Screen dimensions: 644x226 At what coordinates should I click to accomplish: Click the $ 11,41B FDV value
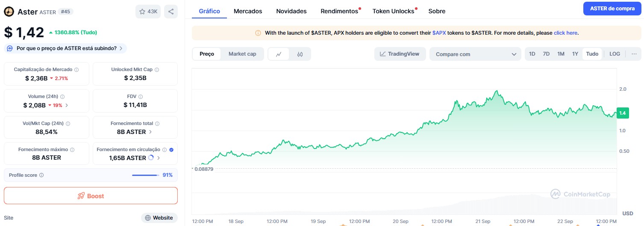tap(135, 105)
